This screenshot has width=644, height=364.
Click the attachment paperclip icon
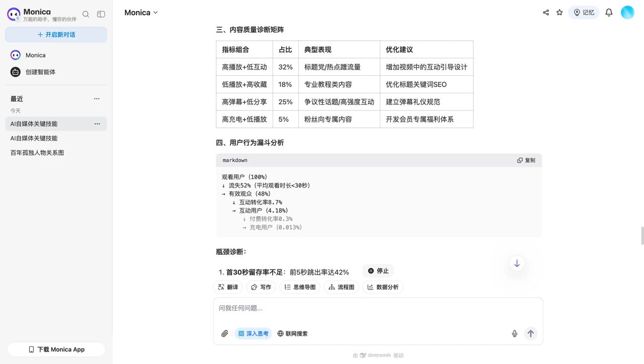coord(225,333)
